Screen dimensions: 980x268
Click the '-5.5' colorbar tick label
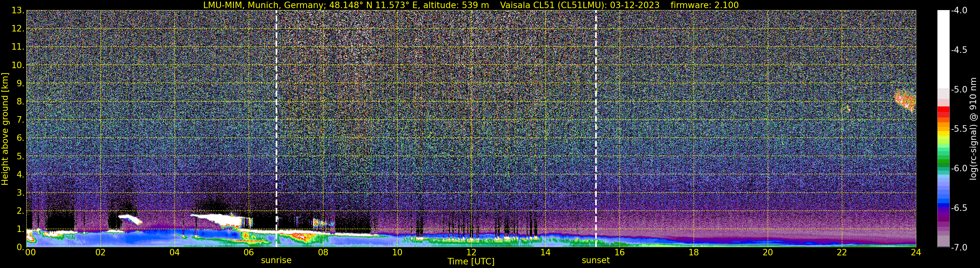959,129
